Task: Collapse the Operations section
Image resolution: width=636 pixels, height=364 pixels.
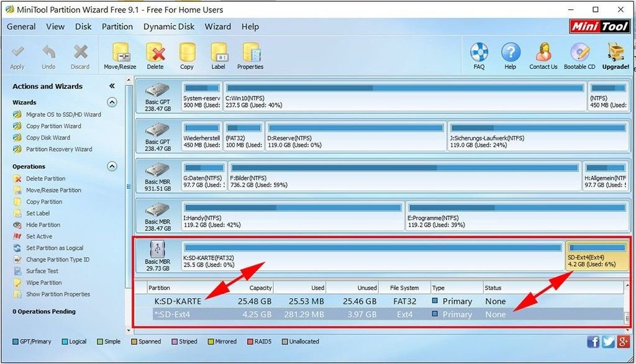Action: (x=112, y=166)
